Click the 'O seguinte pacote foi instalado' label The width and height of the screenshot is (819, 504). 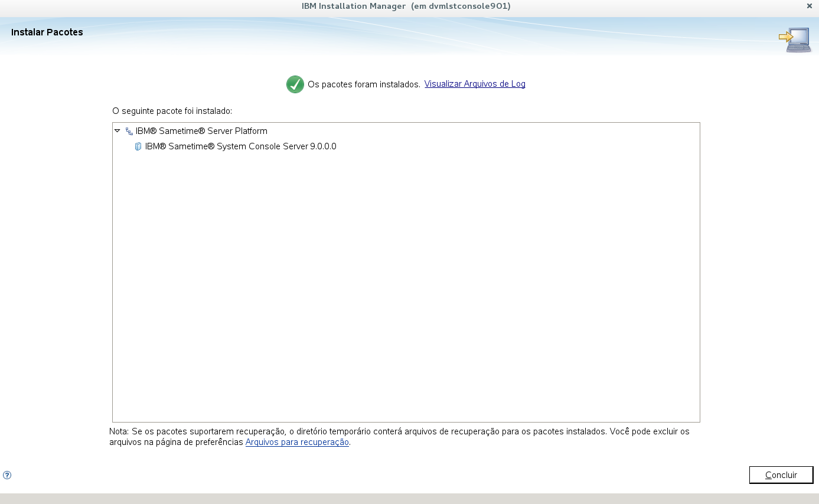pyautogui.click(x=172, y=111)
